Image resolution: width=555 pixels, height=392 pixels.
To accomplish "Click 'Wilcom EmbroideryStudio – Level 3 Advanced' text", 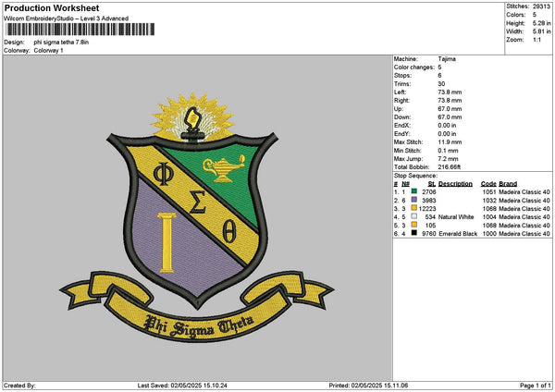I will coord(67,18).
